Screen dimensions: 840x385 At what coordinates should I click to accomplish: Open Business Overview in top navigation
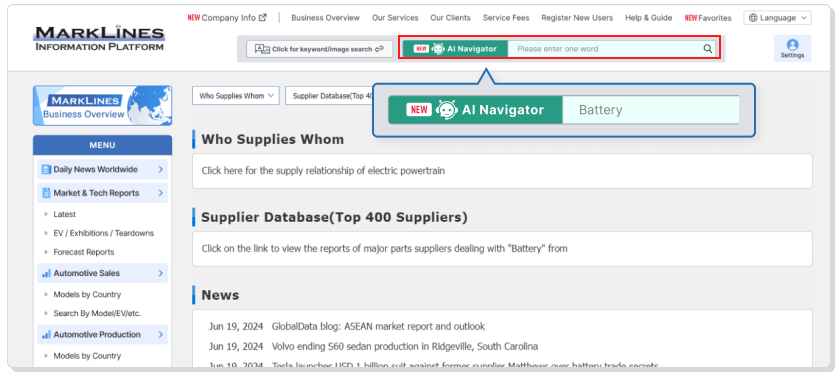[x=326, y=18]
